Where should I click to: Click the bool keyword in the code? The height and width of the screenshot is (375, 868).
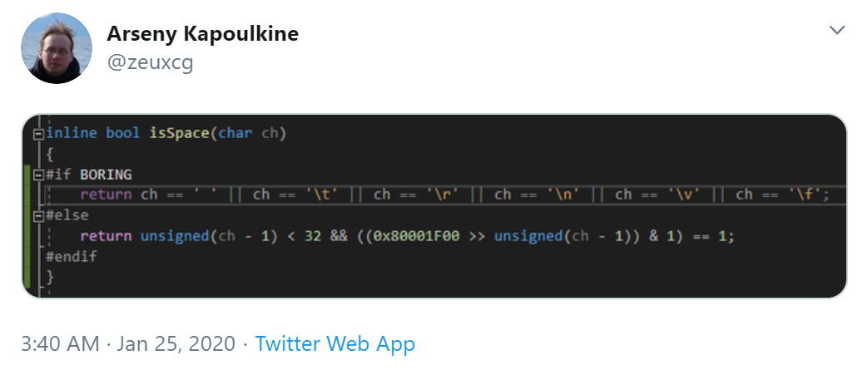click(122, 133)
